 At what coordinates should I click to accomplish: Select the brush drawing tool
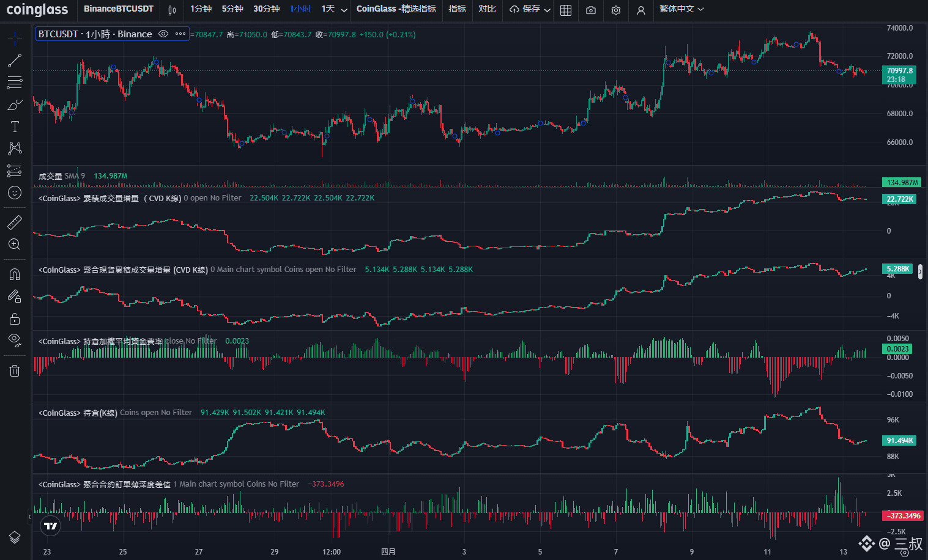pyautogui.click(x=15, y=105)
